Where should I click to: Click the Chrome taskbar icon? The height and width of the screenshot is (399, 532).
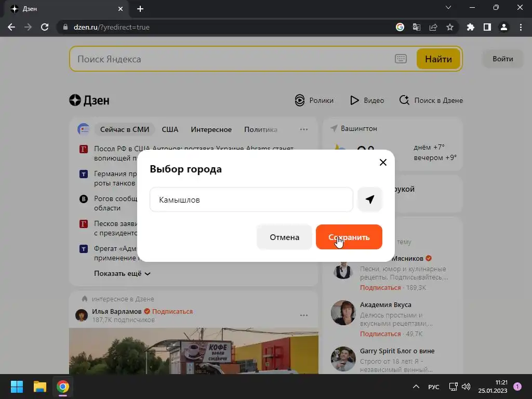[63, 387]
